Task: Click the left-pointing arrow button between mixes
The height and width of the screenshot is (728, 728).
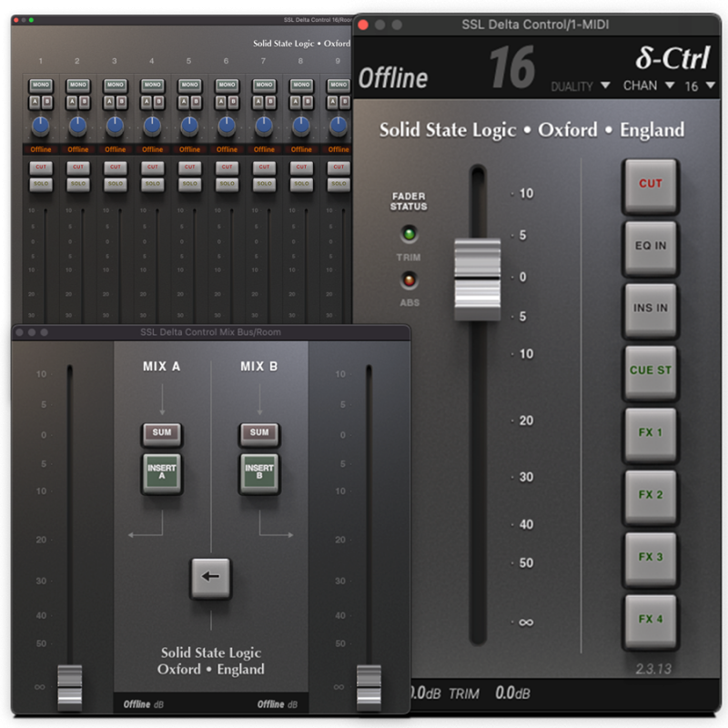Action: click(210, 577)
